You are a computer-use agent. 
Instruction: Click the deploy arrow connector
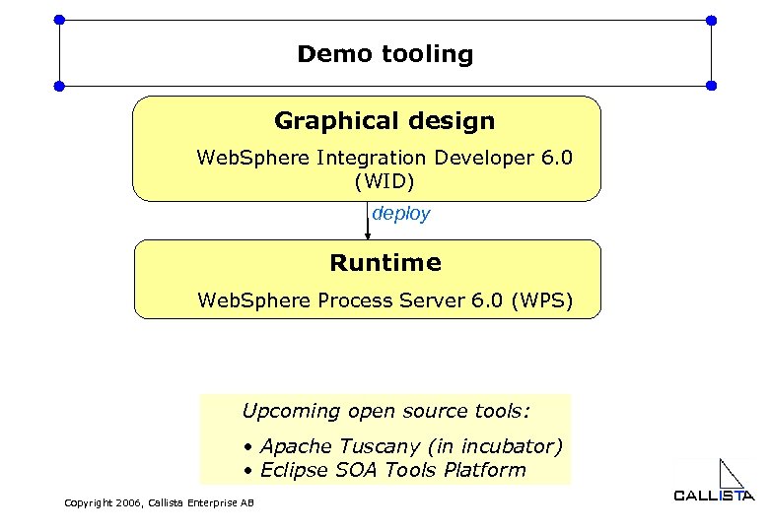(x=368, y=221)
